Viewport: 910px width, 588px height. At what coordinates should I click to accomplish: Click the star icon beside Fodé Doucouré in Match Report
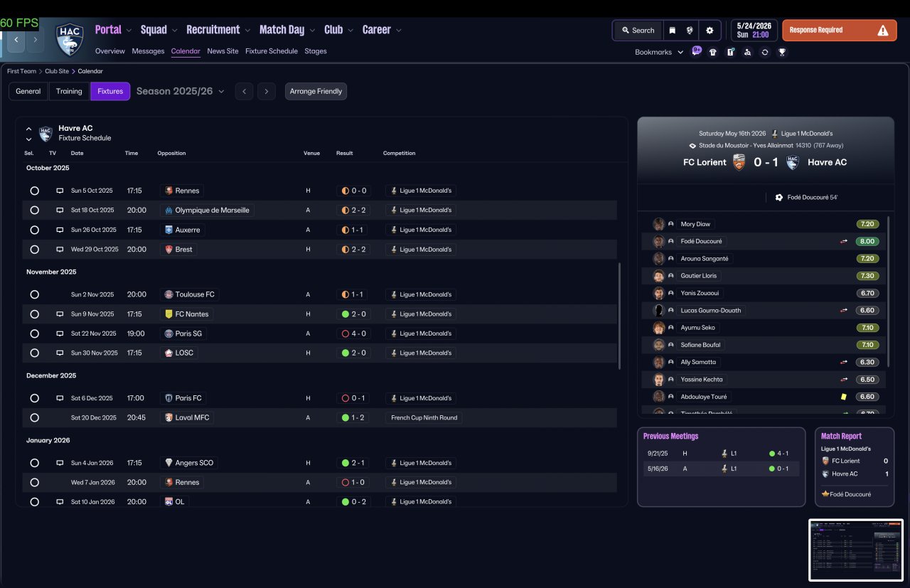tap(825, 494)
